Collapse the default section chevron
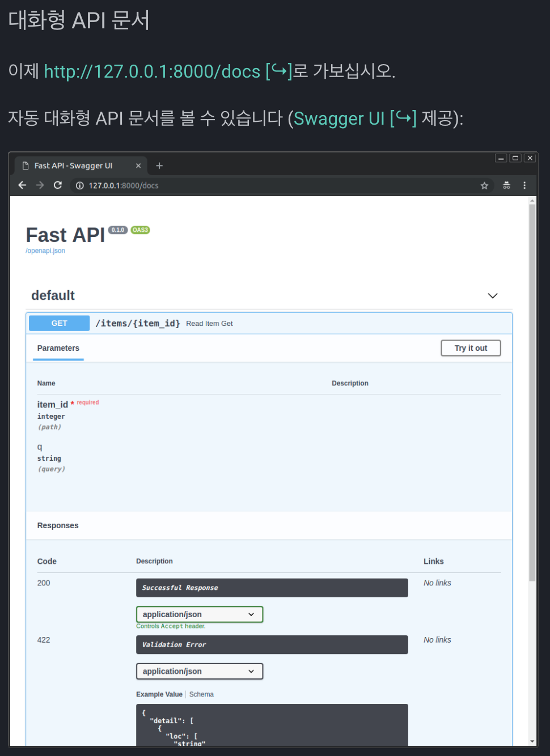The width and height of the screenshot is (550, 756). [493, 296]
